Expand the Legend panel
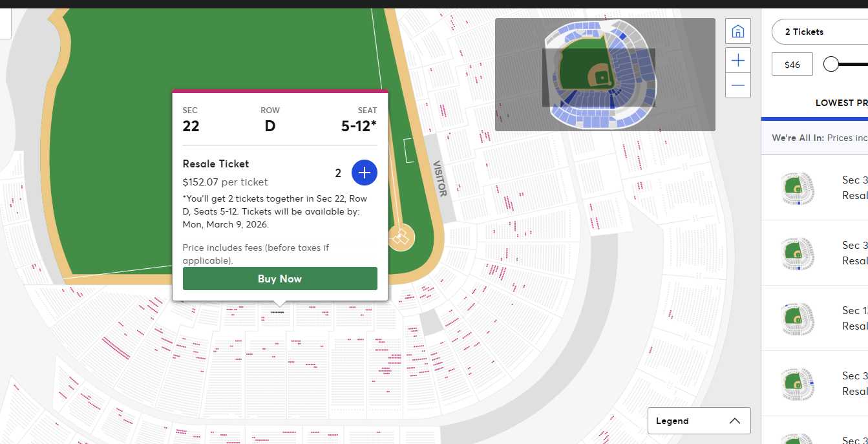Viewport: 868px width, 444px height. (x=699, y=421)
